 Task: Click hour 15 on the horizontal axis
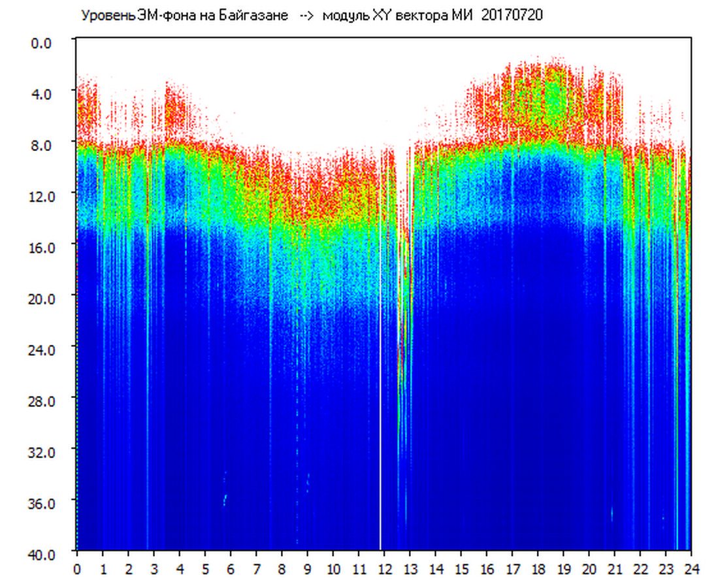point(461,568)
